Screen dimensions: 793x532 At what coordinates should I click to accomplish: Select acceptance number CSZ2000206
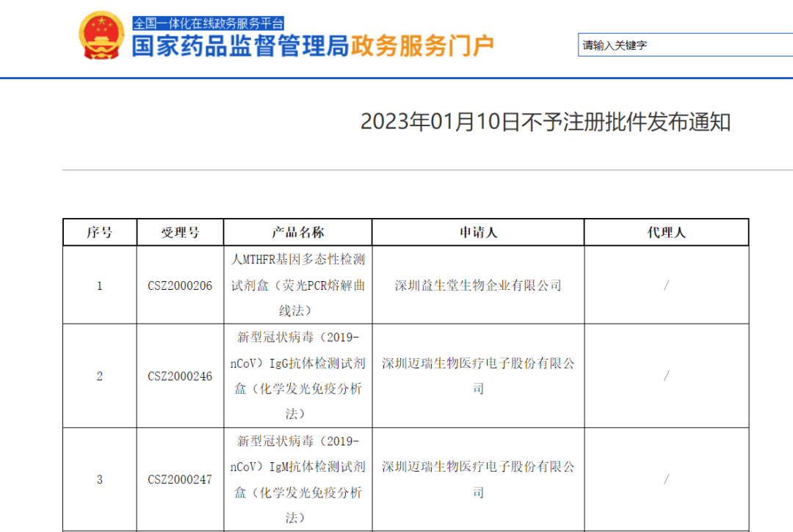pyautogui.click(x=180, y=285)
